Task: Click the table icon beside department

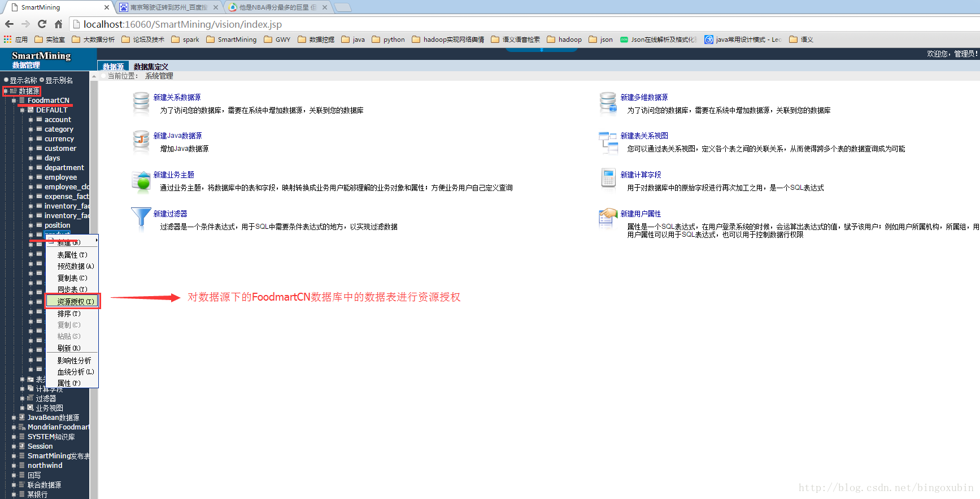Action: (x=40, y=167)
